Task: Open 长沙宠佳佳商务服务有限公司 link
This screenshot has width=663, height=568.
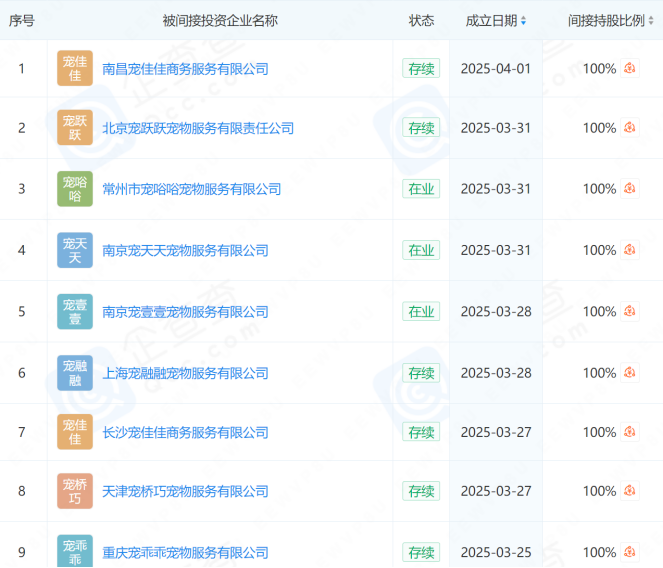Action: click(x=186, y=432)
